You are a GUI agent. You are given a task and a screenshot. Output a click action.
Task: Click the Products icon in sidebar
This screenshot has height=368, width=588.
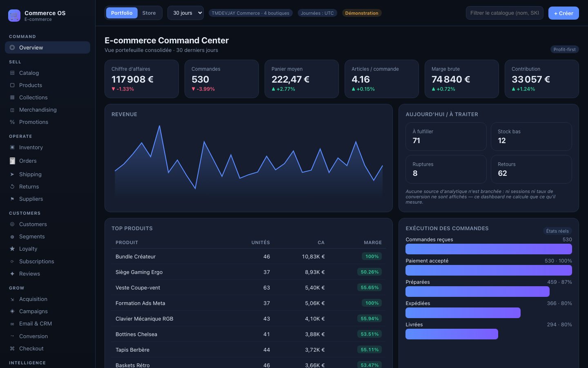tap(12, 85)
